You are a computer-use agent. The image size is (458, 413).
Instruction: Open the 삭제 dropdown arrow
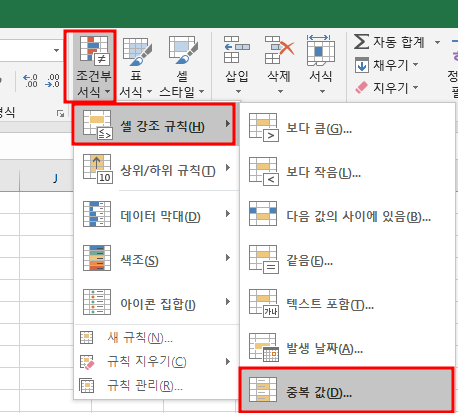tap(280, 91)
